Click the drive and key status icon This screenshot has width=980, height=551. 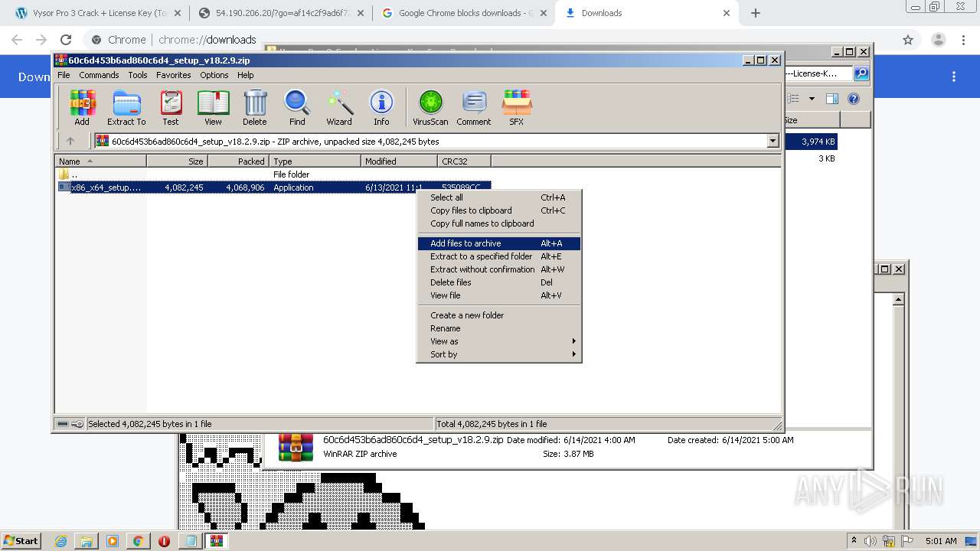tap(70, 424)
